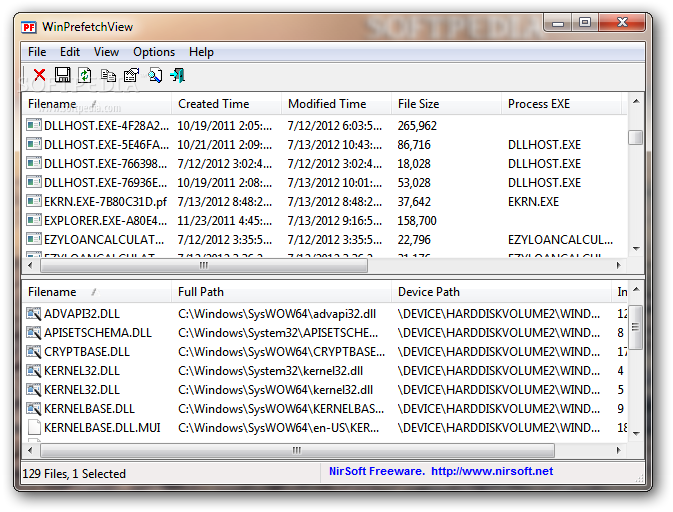Sort by Device Path column header
The width and height of the screenshot is (673, 512).
click(501, 292)
